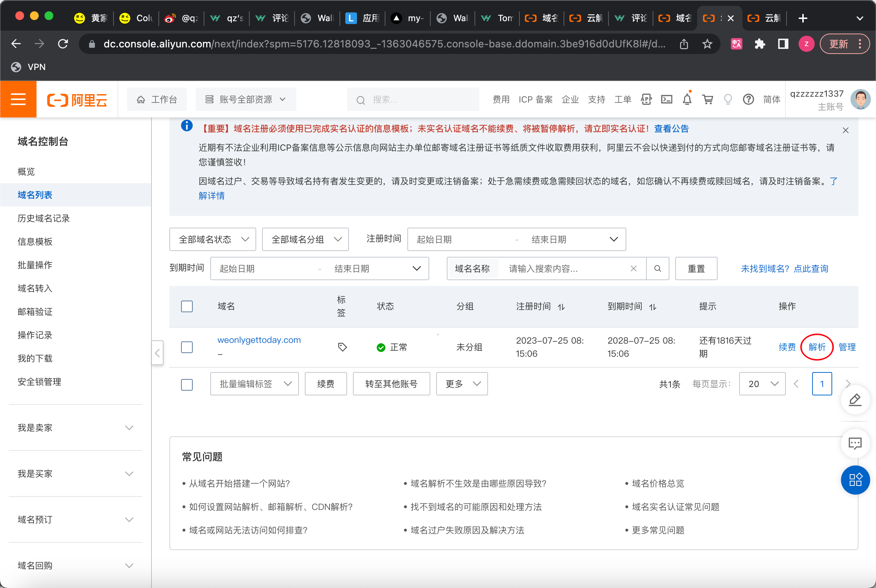
Task: Click 续费 link in domain row
Action: click(x=787, y=347)
